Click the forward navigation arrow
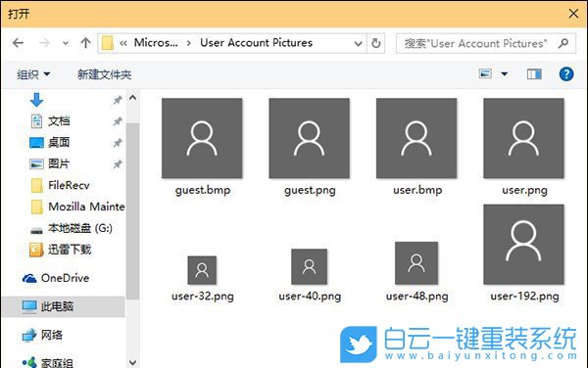 click(x=44, y=43)
